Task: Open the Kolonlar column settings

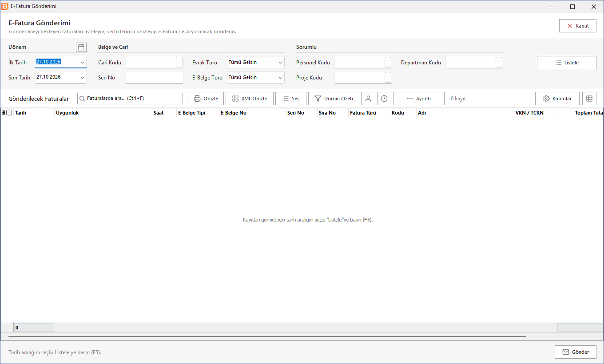Action: click(x=557, y=99)
